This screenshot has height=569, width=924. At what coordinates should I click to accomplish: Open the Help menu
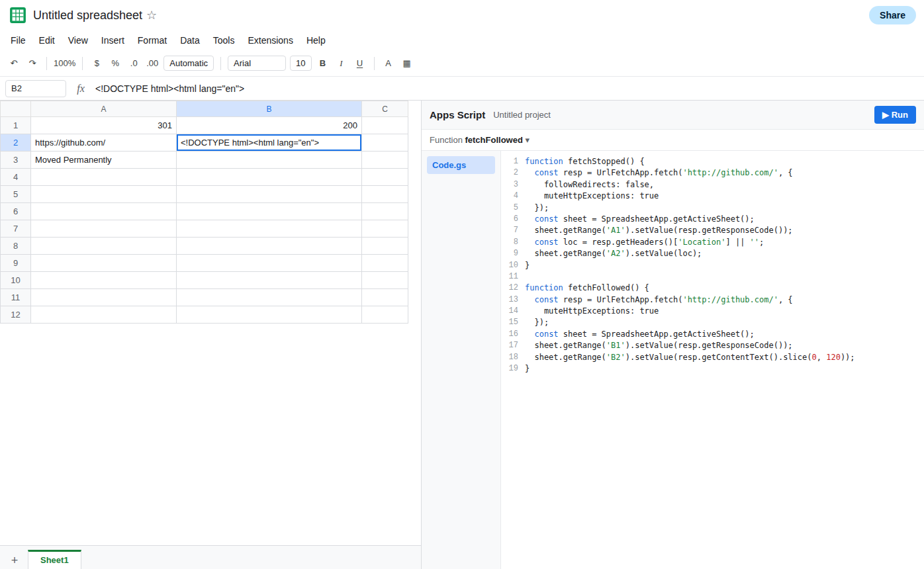pyautogui.click(x=316, y=40)
